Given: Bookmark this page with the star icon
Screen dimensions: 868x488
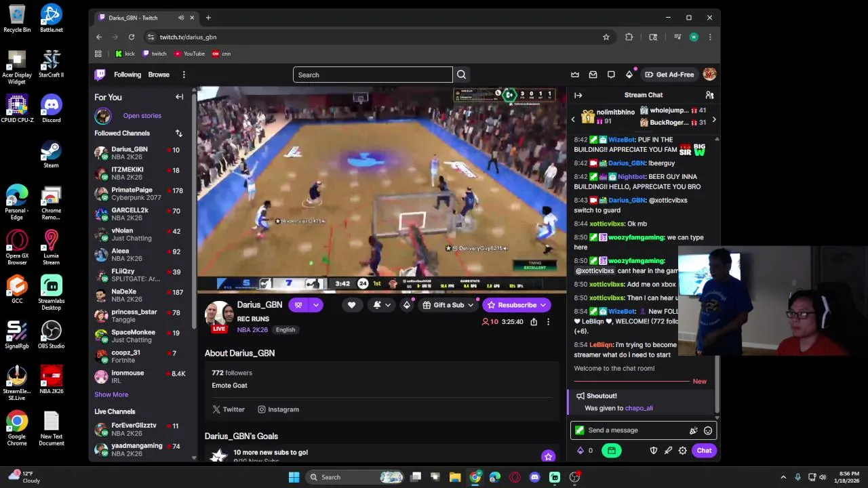Looking at the screenshot, I should [x=606, y=37].
